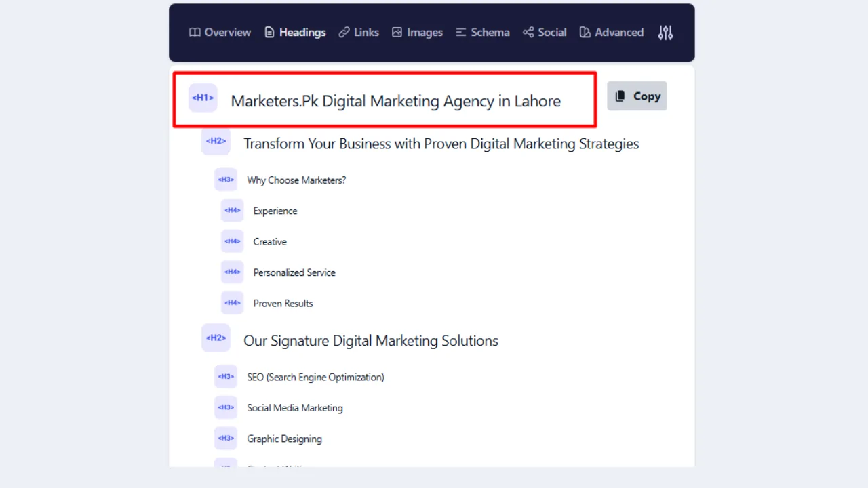
Task: Click the H3 badge beside Social Media Marketing
Action: (226, 407)
